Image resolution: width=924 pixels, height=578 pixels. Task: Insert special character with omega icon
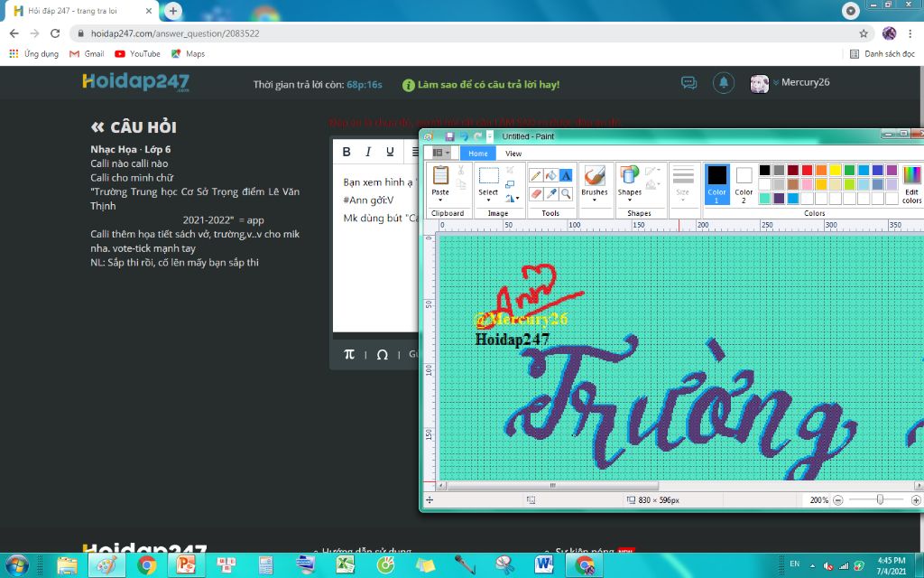coord(382,354)
